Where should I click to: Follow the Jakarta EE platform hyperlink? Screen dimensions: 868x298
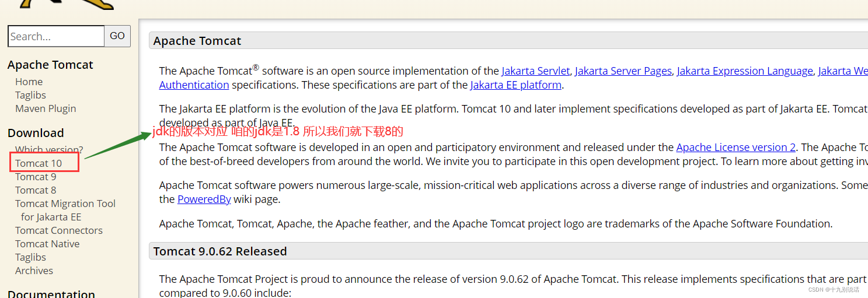point(516,85)
